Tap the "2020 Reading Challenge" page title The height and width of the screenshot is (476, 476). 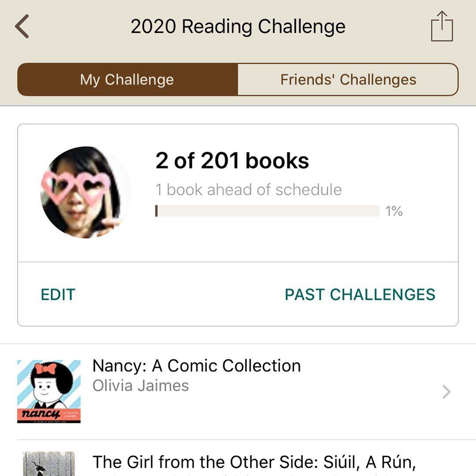(x=238, y=26)
